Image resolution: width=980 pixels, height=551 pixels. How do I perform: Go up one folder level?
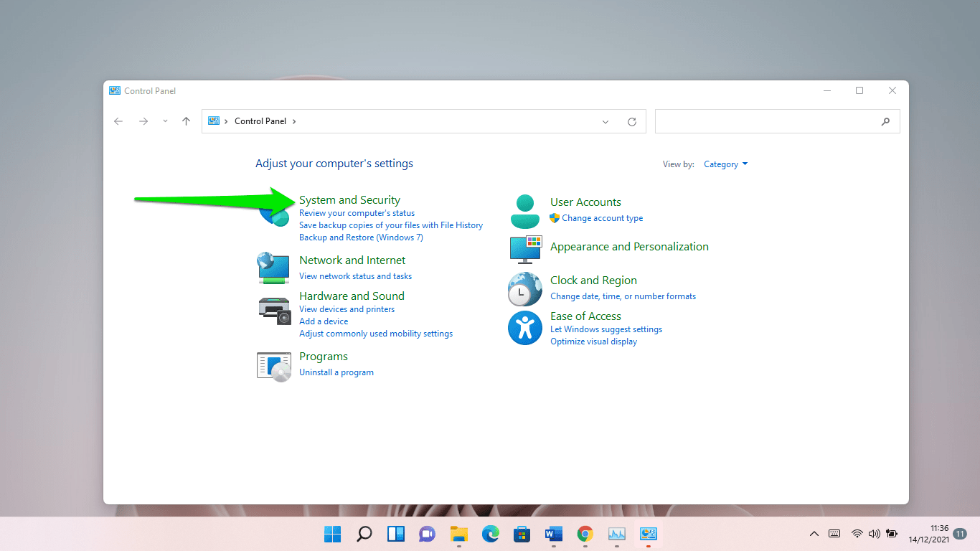click(187, 122)
